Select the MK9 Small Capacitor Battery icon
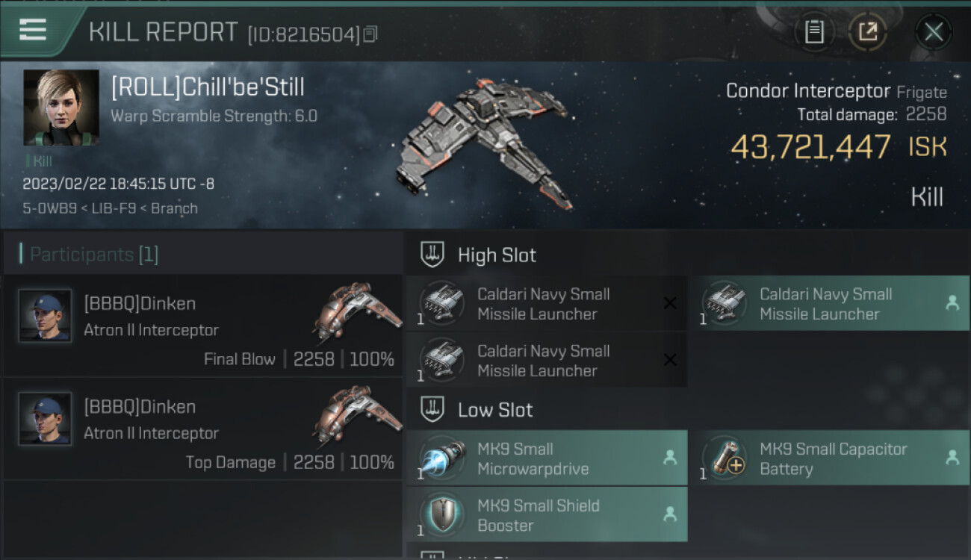The image size is (971, 560). (725, 458)
